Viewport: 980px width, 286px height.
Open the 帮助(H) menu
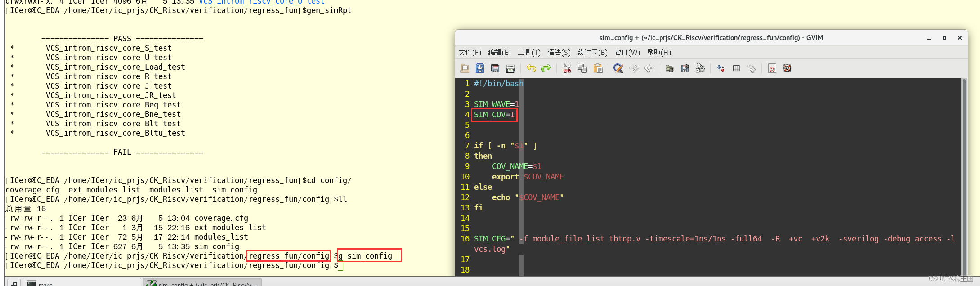(x=659, y=53)
